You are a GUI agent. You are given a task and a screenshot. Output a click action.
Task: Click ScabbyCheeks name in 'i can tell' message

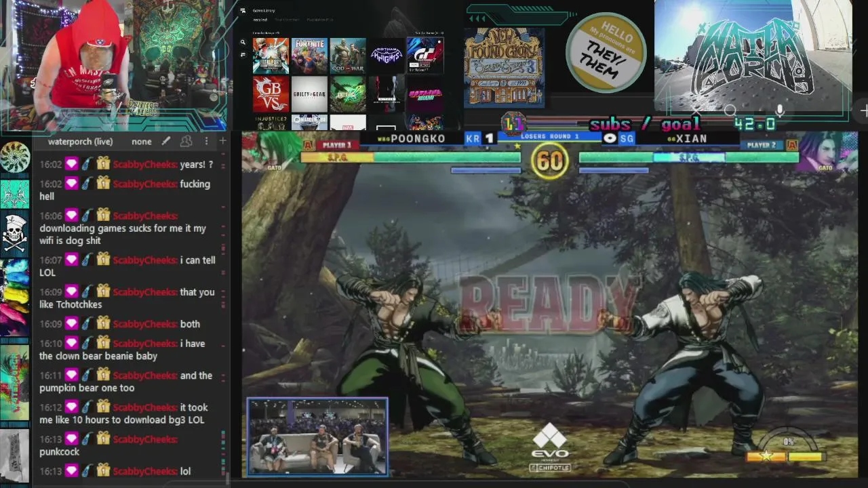tap(145, 260)
